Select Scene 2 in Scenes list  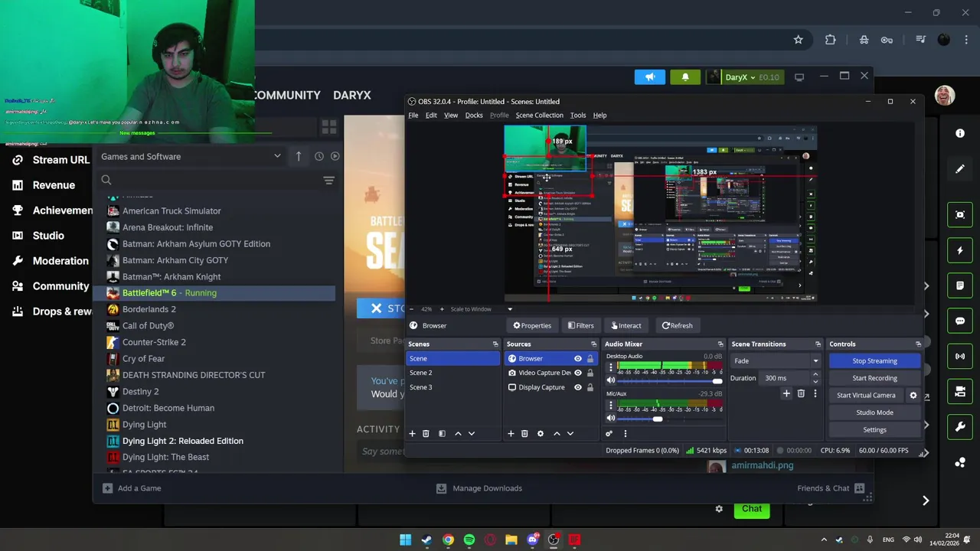452,373
